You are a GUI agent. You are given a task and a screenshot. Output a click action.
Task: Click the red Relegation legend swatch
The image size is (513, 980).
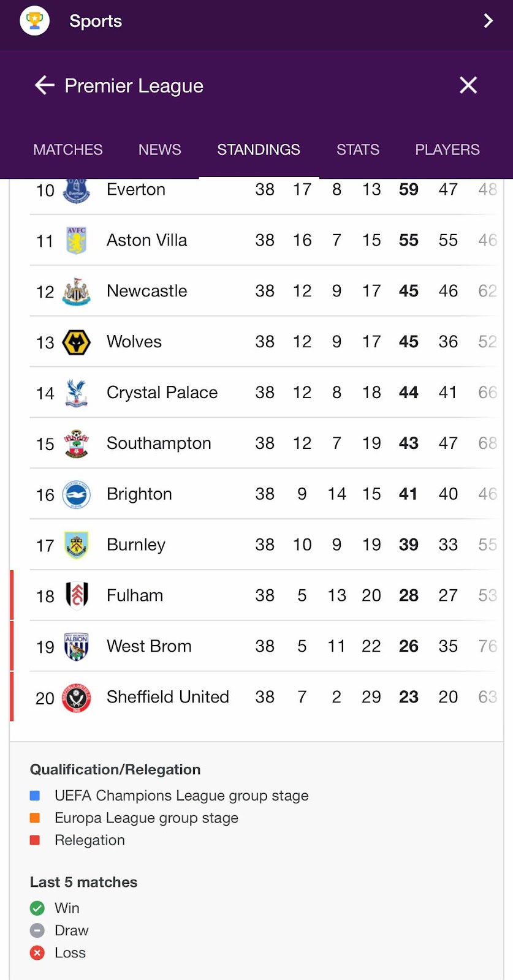[x=35, y=840]
